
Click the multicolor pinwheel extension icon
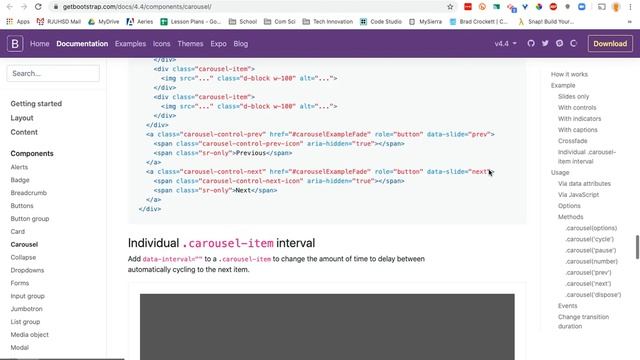539,7
